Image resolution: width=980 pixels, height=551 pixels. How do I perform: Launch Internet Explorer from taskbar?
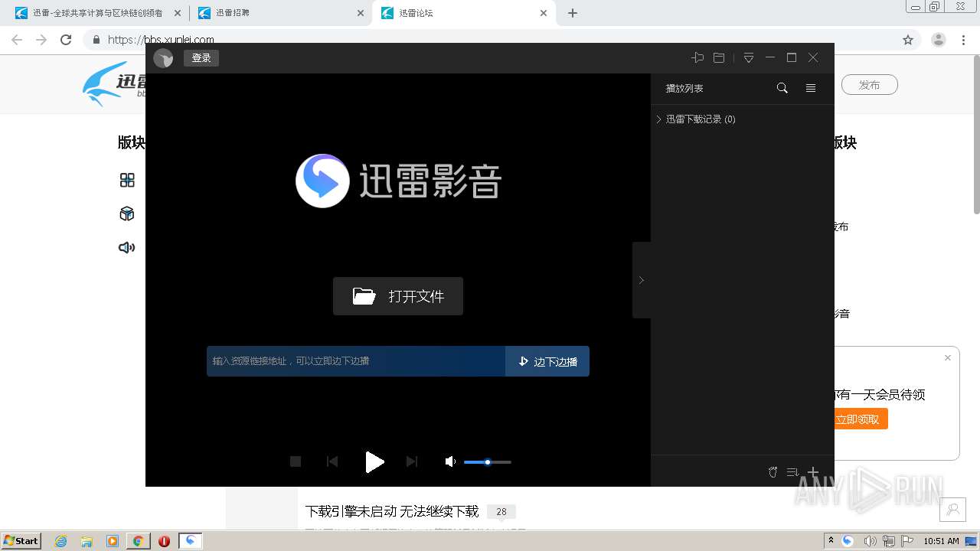coord(61,541)
